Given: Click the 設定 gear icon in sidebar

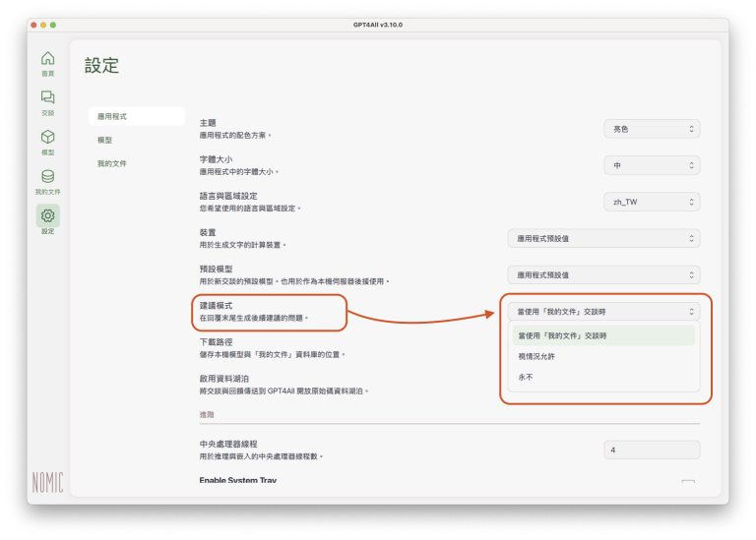Looking at the screenshot, I should [47, 218].
